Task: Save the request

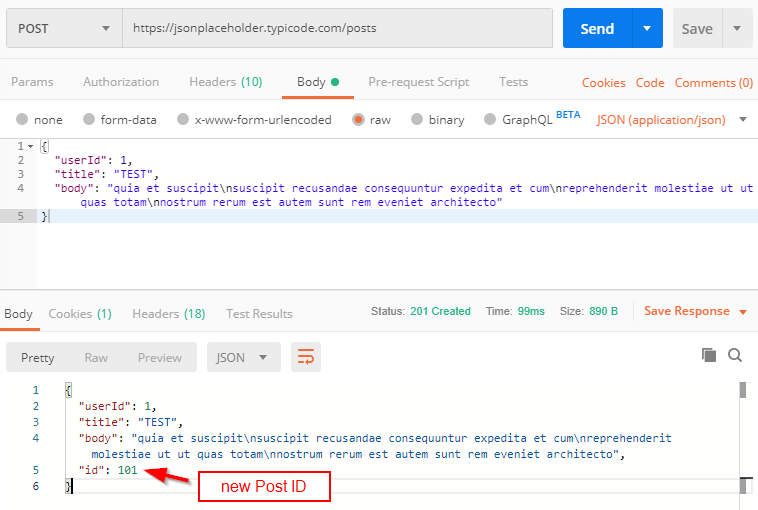Action: [x=697, y=28]
